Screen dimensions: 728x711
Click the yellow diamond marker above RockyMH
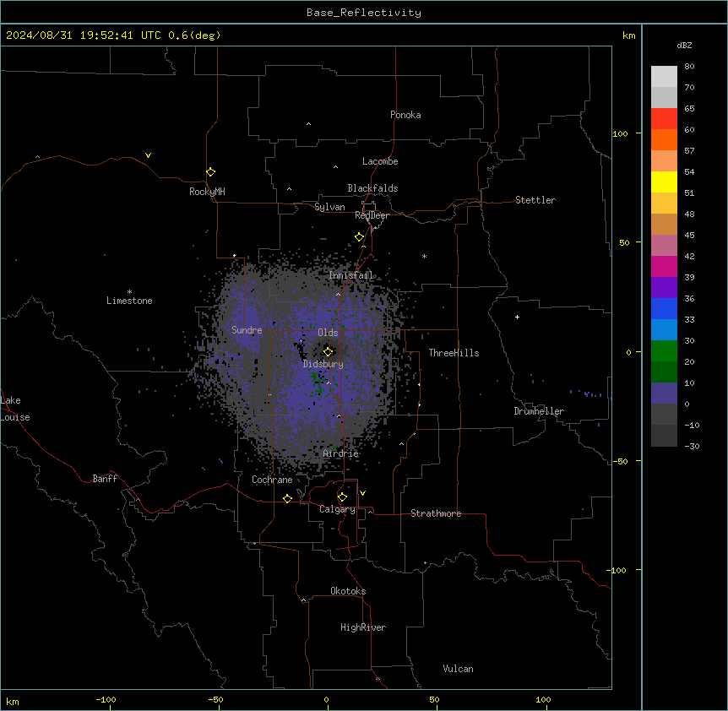tap(210, 172)
